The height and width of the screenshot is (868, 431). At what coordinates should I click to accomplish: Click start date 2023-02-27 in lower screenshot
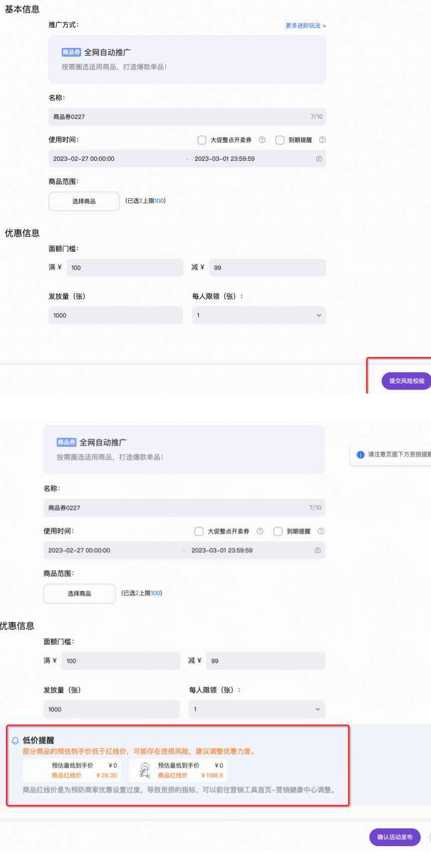click(x=79, y=550)
